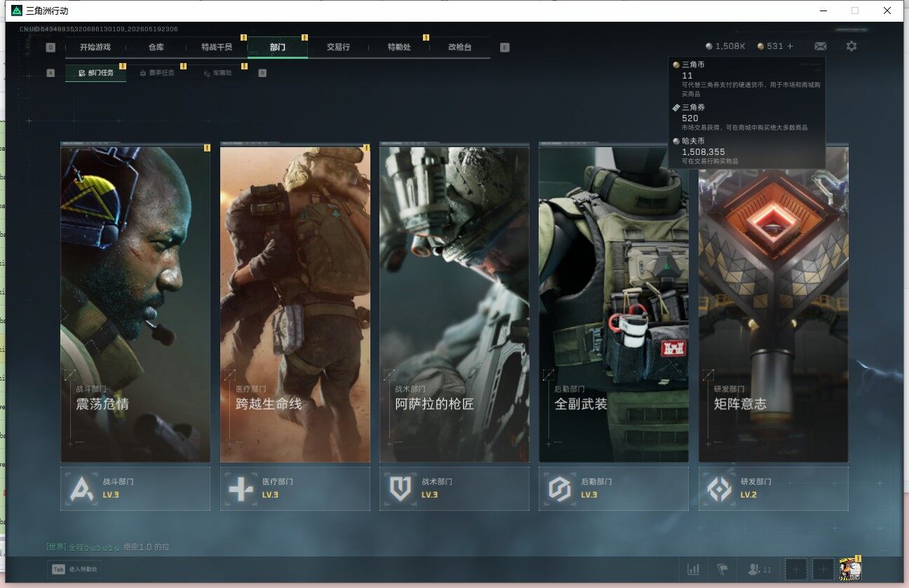Switch to the 赛季任务 sub-tab
Image resolution: width=909 pixels, height=588 pixels.
(x=157, y=72)
